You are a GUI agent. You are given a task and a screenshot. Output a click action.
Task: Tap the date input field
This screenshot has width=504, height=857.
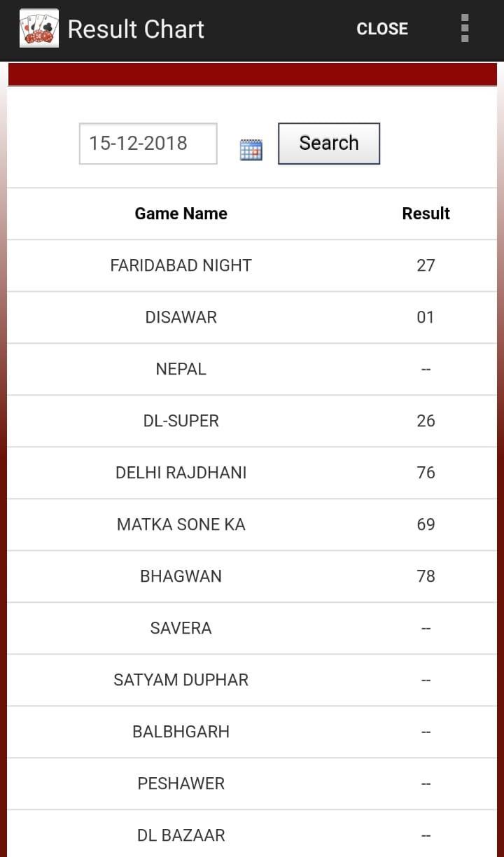(148, 144)
